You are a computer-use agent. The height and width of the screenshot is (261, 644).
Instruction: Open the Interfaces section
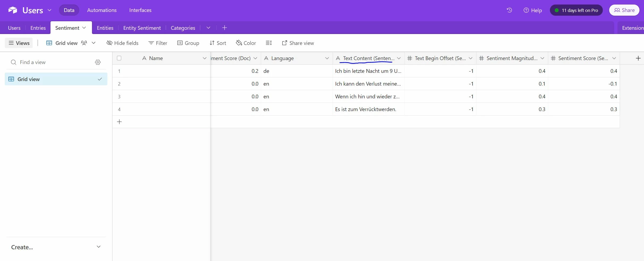click(x=140, y=10)
